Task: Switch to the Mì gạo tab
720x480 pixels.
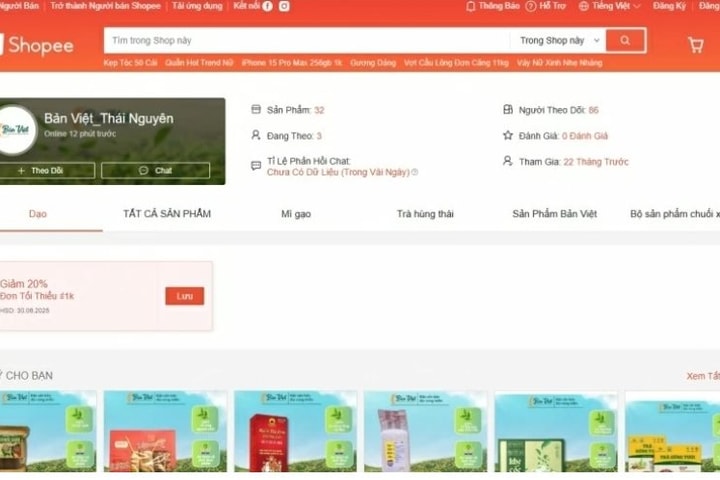Action: pyautogui.click(x=296, y=214)
